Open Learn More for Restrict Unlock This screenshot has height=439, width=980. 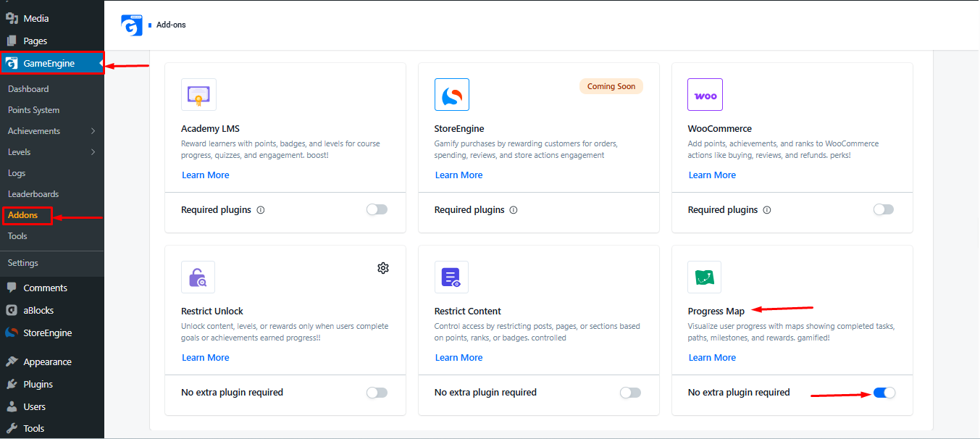(206, 358)
